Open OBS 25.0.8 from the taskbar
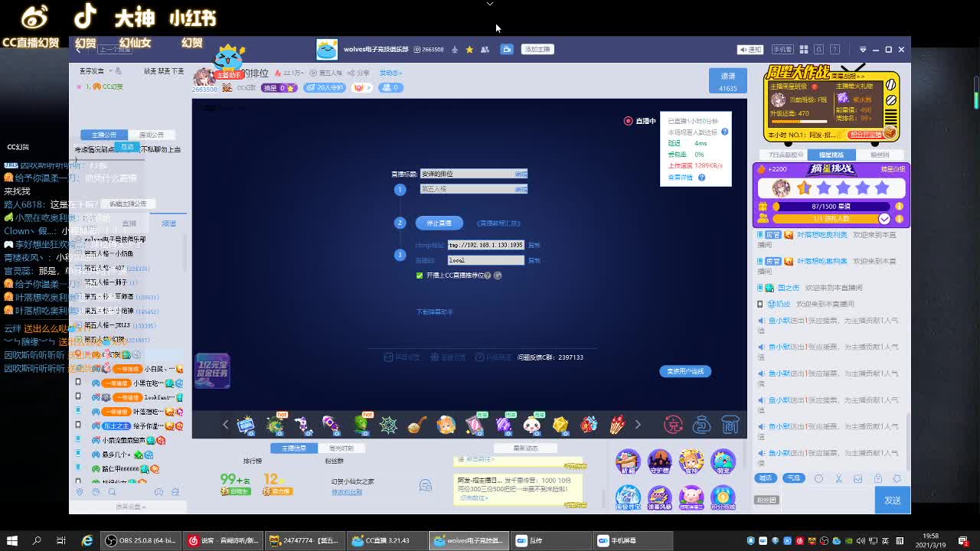 (142, 540)
